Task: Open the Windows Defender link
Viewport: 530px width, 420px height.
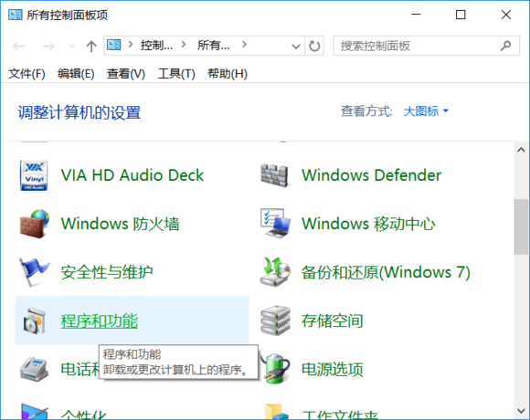Action: [x=372, y=175]
